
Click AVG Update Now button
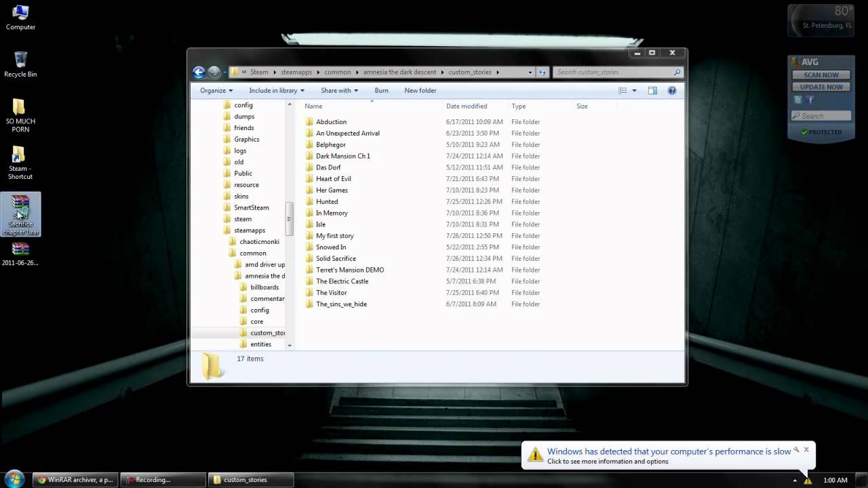[x=821, y=87]
